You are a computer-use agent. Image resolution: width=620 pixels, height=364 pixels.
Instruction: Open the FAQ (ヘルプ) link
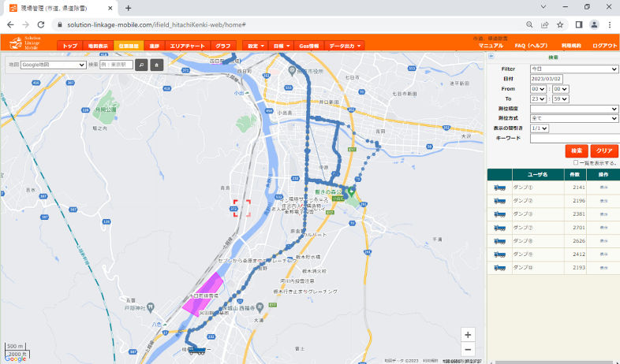(531, 46)
